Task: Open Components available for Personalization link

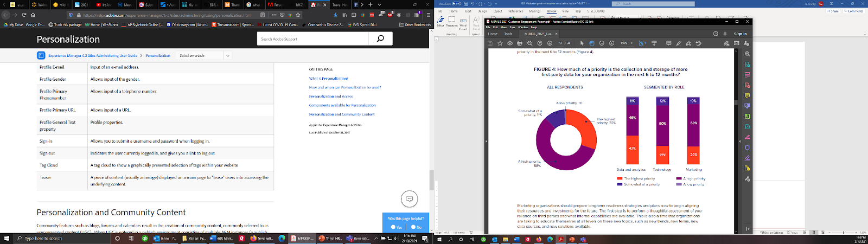Action: click(x=342, y=105)
